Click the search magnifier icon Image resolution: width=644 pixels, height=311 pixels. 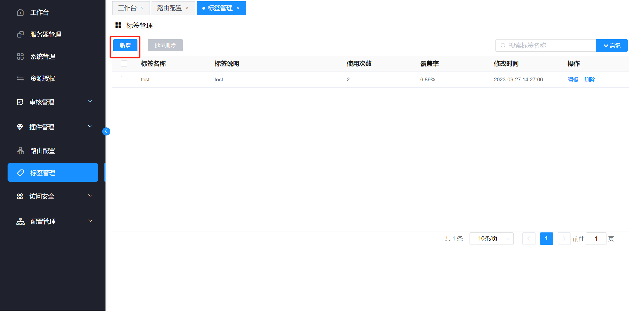pos(503,45)
